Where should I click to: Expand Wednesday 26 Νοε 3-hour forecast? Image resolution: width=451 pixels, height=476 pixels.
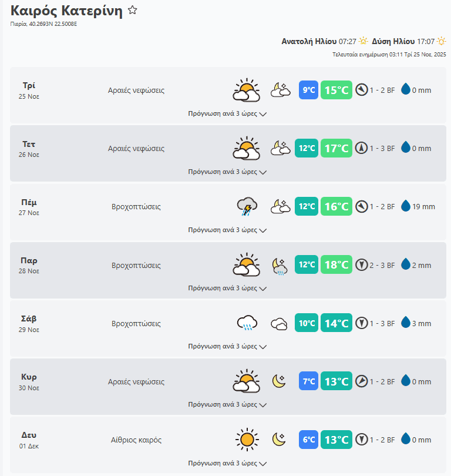(x=227, y=172)
